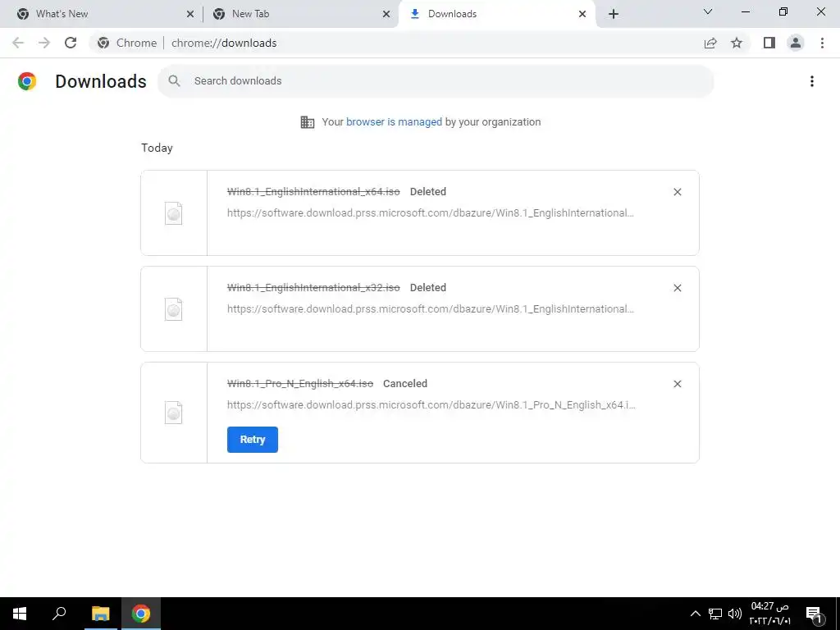Click the magnifier icon in Search downloads
The image size is (840, 630).
[x=174, y=81]
